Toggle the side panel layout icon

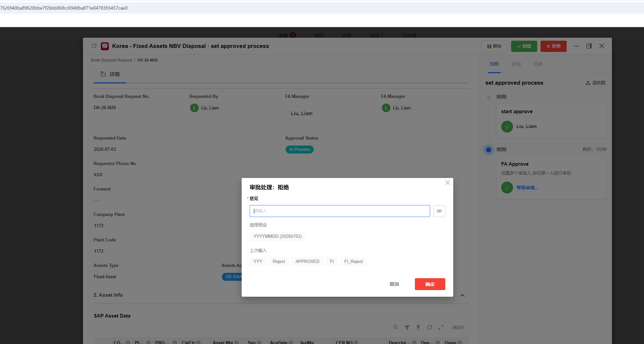tap(589, 46)
